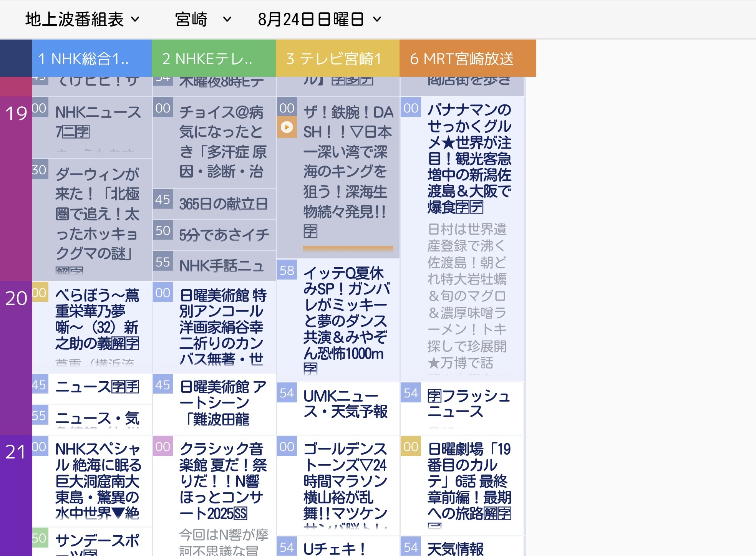
Task: Open 天気情報 program on MRT
Action: pos(462,546)
